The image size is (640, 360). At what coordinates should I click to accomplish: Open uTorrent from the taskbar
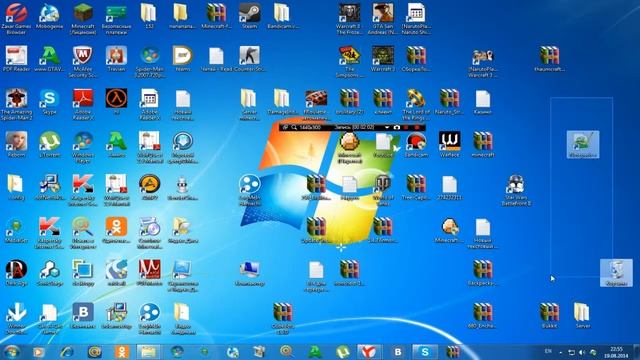click(342, 351)
